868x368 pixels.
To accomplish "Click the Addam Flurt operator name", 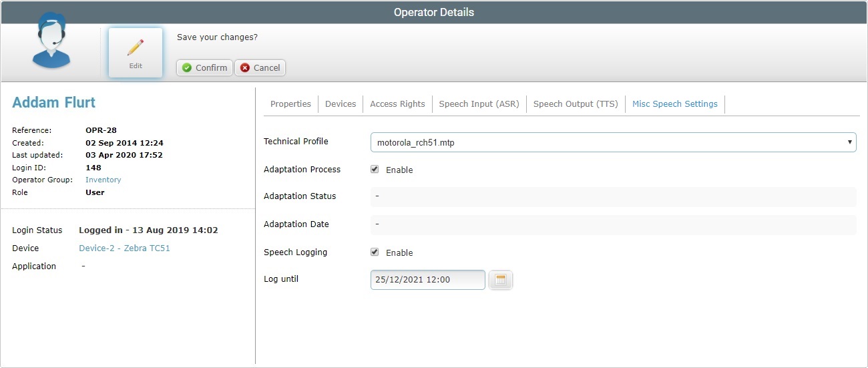I will [x=54, y=103].
